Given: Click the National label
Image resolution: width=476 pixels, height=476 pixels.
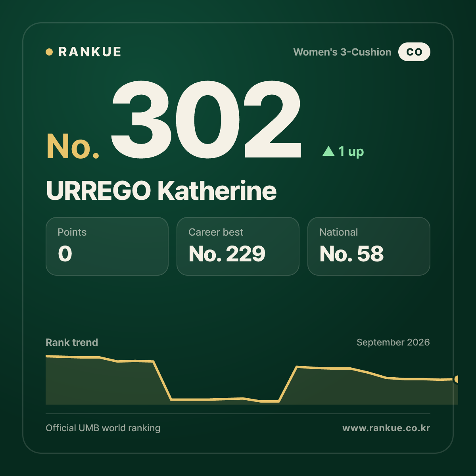Looking at the screenshot, I should (x=339, y=232).
